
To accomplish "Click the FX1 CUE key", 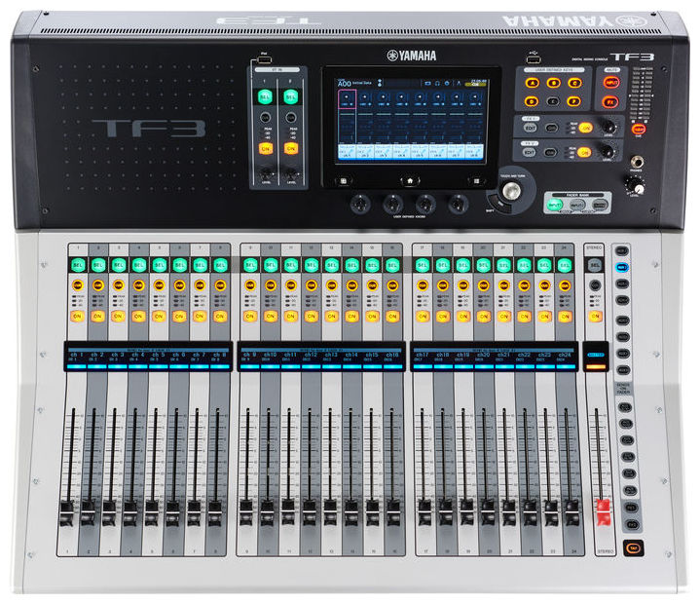I will click(x=551, y=129).
